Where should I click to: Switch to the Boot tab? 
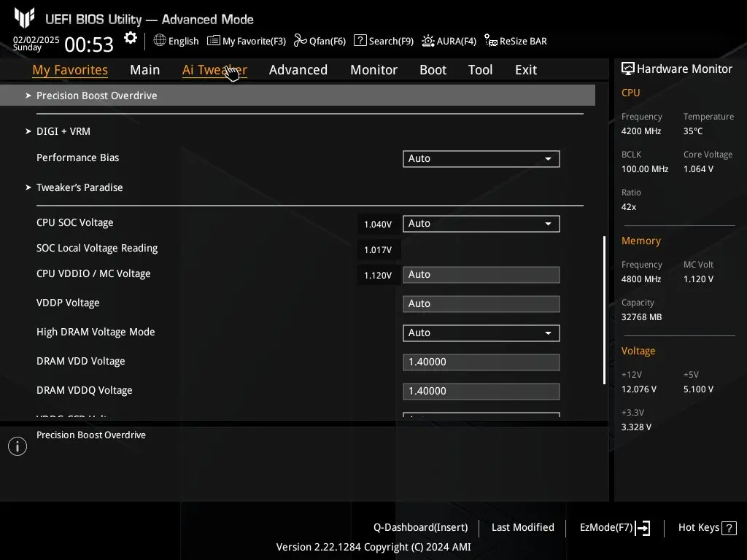(433, 69)
